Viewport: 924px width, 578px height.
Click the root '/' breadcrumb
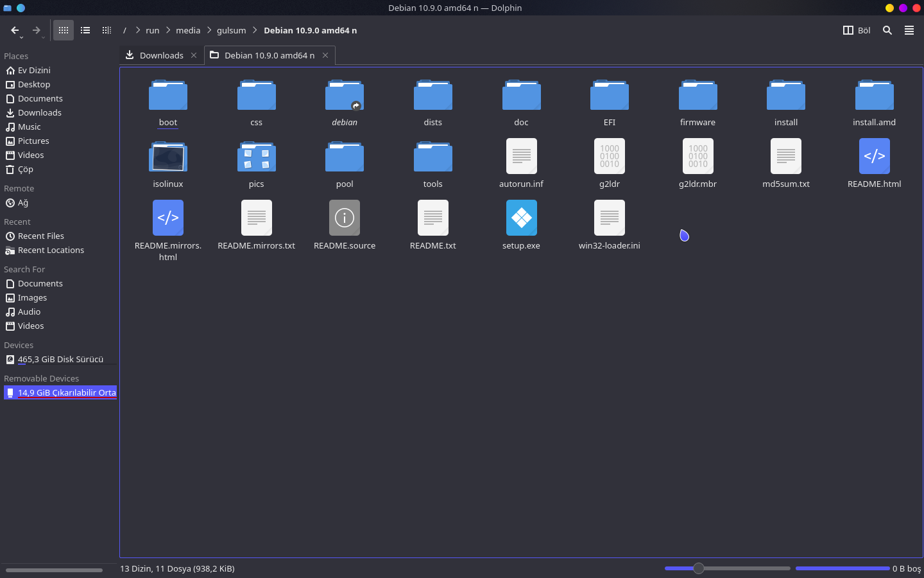click(x=124, y=30)
